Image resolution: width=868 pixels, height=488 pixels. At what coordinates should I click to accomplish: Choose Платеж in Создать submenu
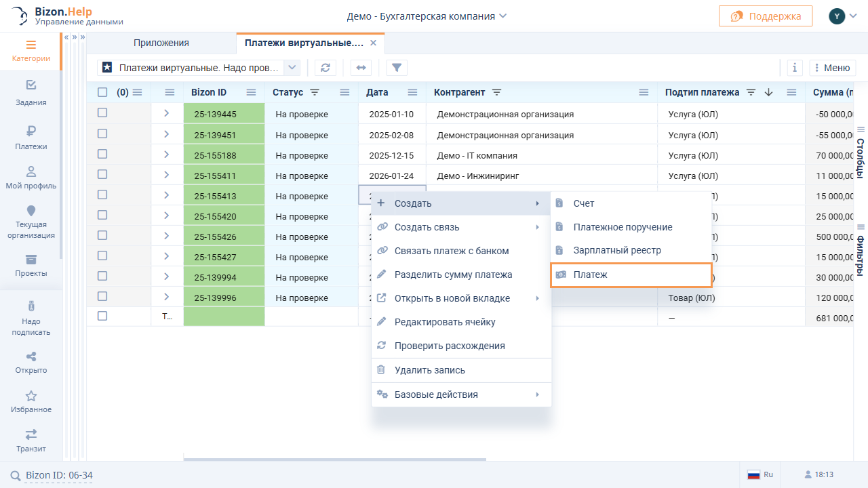[631, 274]
